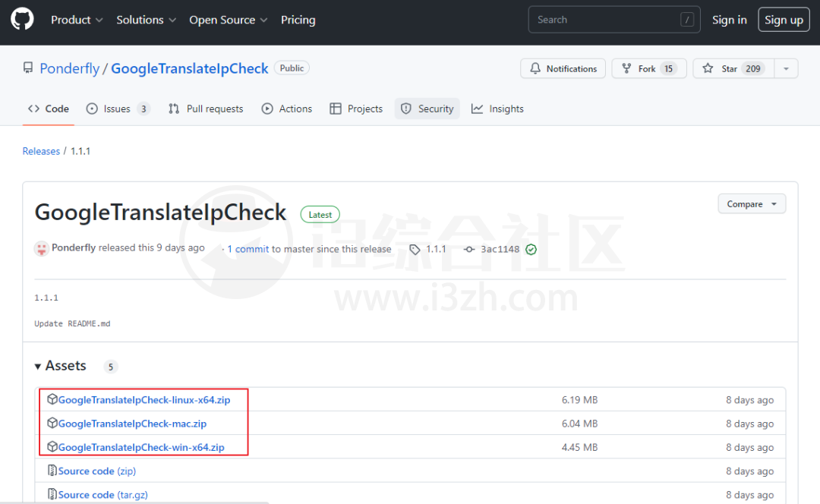This screenshot has width=820, height=504.
Task: Click the 6.19 MB size value
Action: 579,400
